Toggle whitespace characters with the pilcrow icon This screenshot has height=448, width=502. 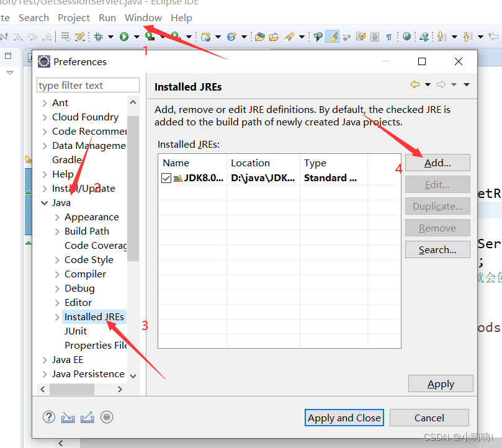click(x=390, y=37)
